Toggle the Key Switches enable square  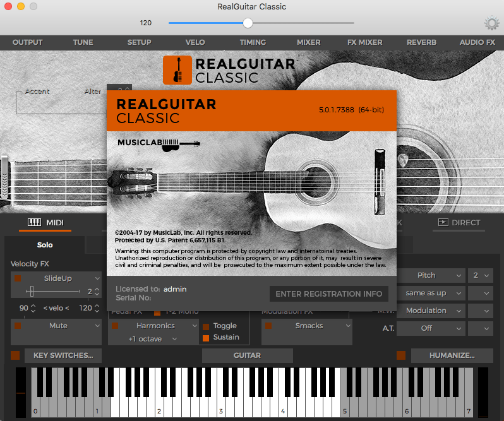click(15, 355)
